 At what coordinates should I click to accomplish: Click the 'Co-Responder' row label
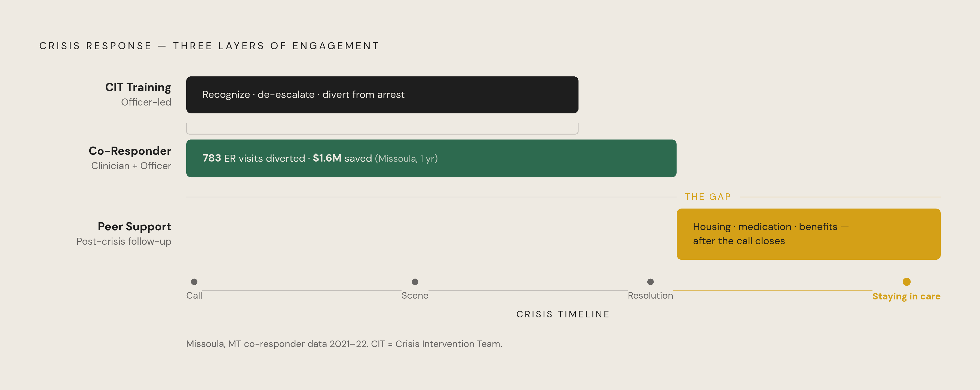130,151
